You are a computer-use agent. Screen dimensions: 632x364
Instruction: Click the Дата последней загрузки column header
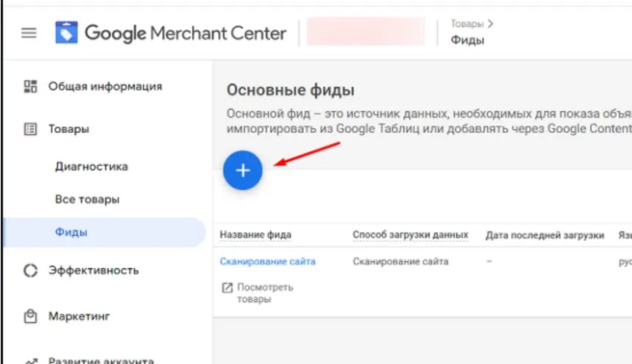545,235
